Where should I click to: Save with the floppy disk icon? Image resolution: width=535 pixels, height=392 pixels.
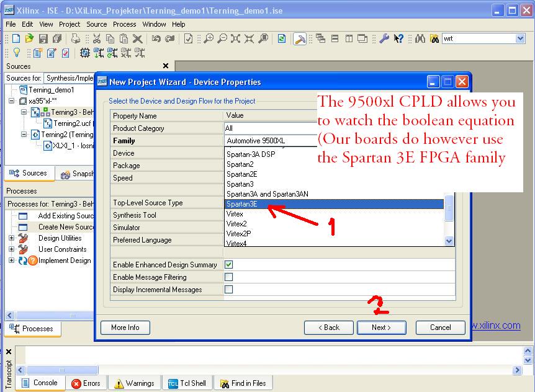point(43,38)
